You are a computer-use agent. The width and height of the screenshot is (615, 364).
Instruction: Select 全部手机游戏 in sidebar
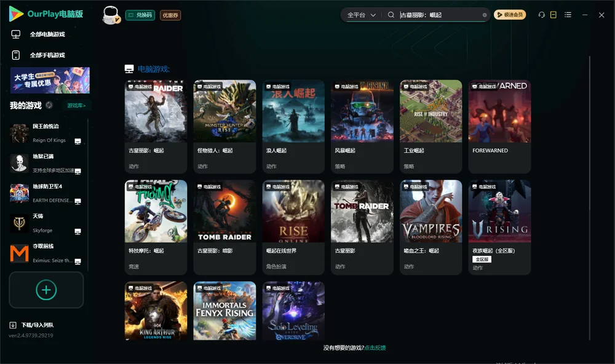click(47, 55)
